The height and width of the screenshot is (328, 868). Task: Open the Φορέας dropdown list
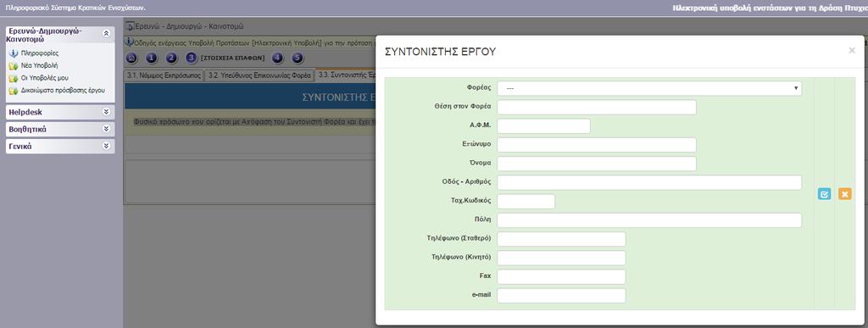click(649, 88)
